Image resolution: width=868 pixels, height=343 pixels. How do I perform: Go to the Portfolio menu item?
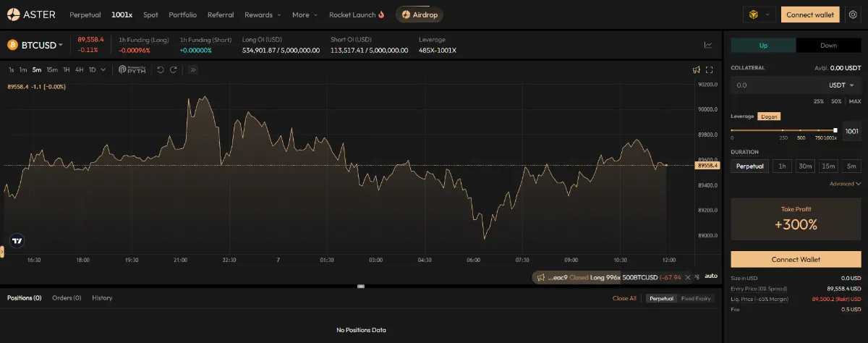(182, 14)
